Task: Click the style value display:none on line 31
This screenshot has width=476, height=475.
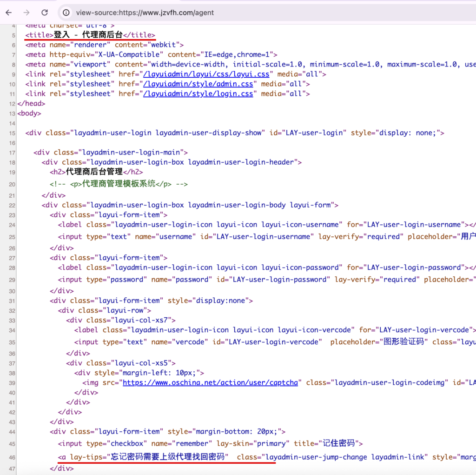Action: (220, 301)
